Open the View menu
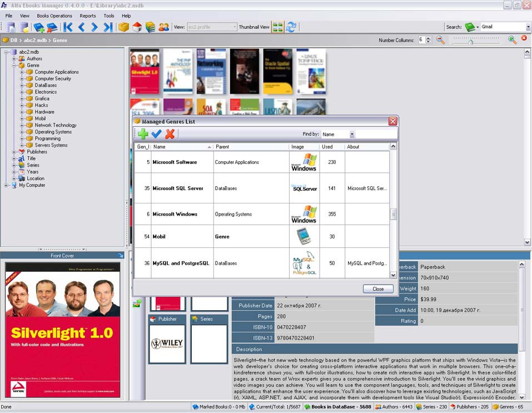Image resolution: width=532 pixels, height=413 pixels. (24, 16)
